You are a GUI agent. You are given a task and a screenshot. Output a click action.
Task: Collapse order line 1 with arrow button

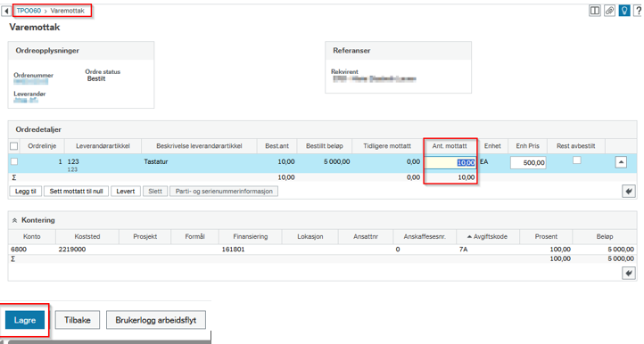pos(621,162)
